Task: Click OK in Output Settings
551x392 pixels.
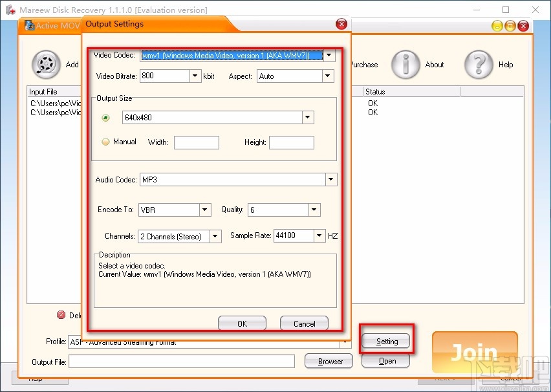Action: pyautogui.click(x=242, y=323)
